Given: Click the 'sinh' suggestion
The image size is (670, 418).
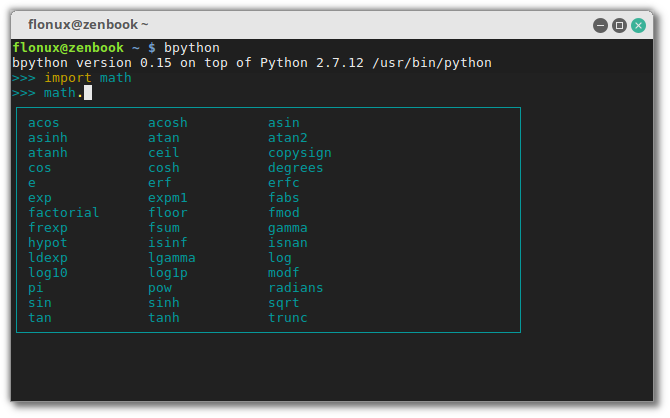Looking at the screenshot, I should coord(164,302).
